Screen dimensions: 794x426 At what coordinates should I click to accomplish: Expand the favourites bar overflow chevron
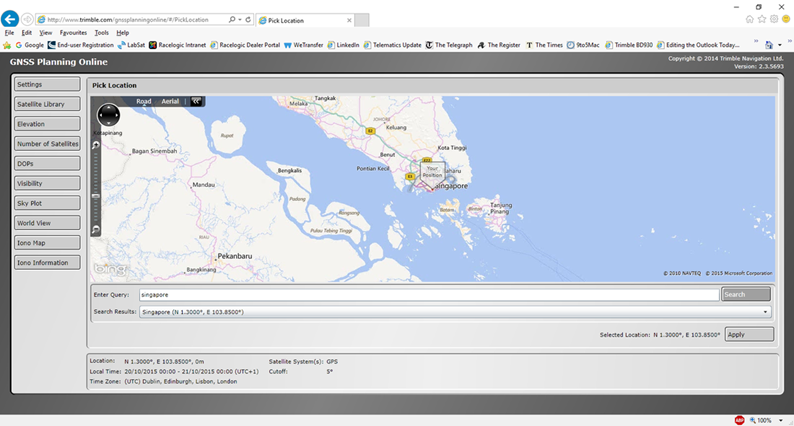756,42
